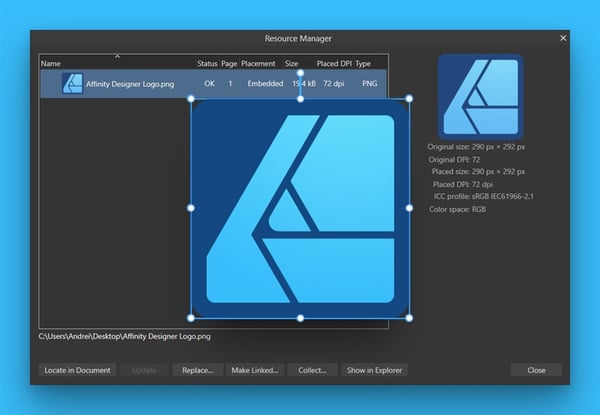The width and height of the screenshot is (600, 415).
Task: Click the Resource Manager title text
Action: tap(298, 38)
